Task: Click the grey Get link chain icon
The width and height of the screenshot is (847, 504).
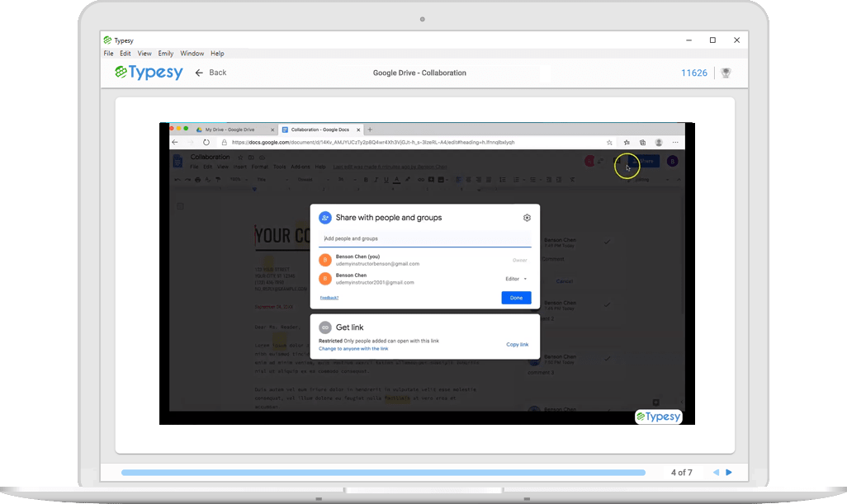Action: (x=325, y=327)
